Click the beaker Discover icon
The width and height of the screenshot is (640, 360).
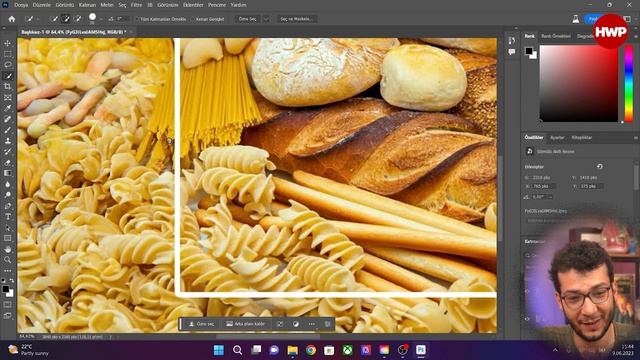point(576,19)
